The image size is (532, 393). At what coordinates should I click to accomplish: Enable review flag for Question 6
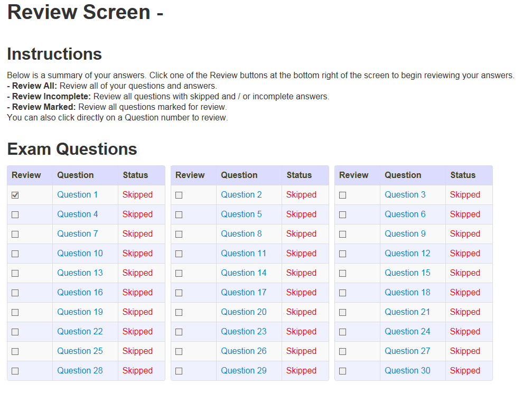pos(343,215)
